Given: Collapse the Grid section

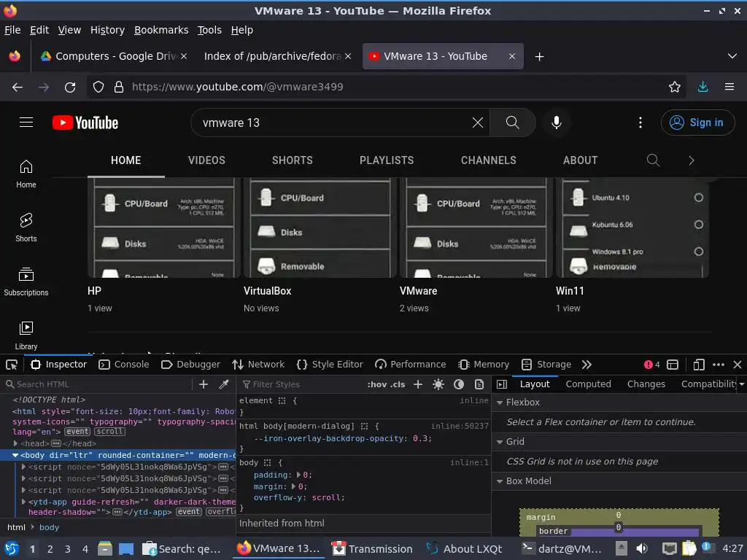Looking at the screenshot, I should (500, 442).
